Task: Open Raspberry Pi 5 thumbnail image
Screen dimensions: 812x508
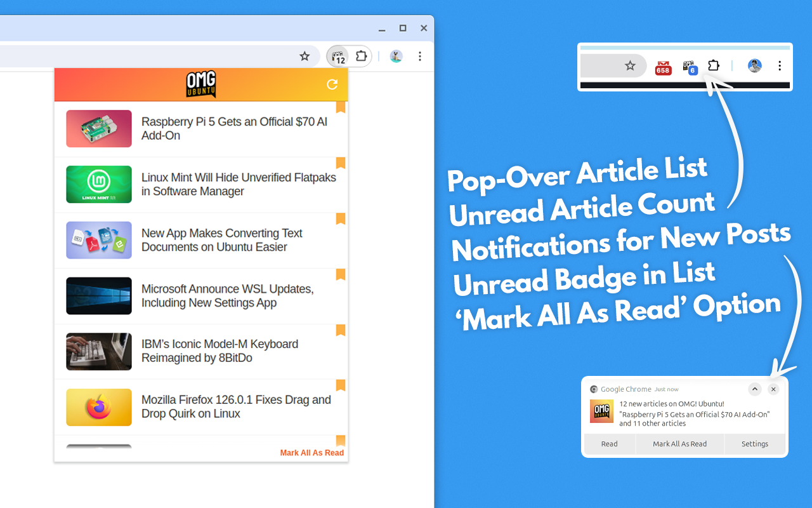Action: tap(99, 129)
